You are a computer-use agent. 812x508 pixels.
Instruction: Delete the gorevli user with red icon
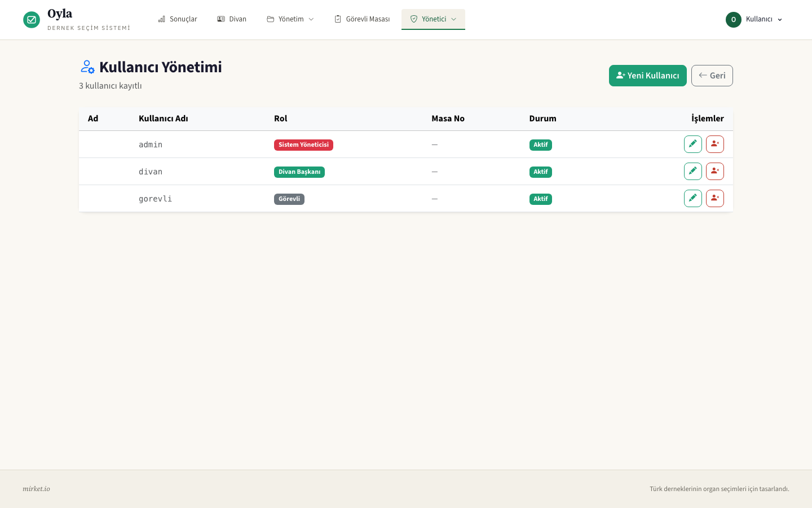(x=715, y=199)
